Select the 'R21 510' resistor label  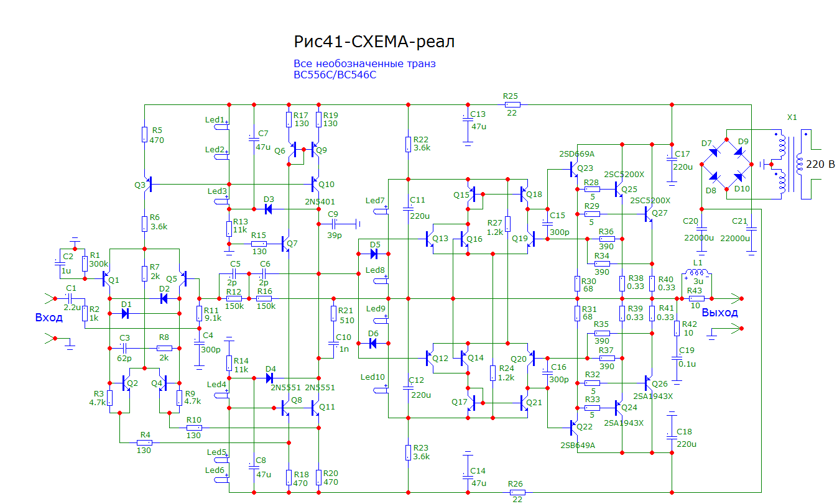click(x=346, y=316)
